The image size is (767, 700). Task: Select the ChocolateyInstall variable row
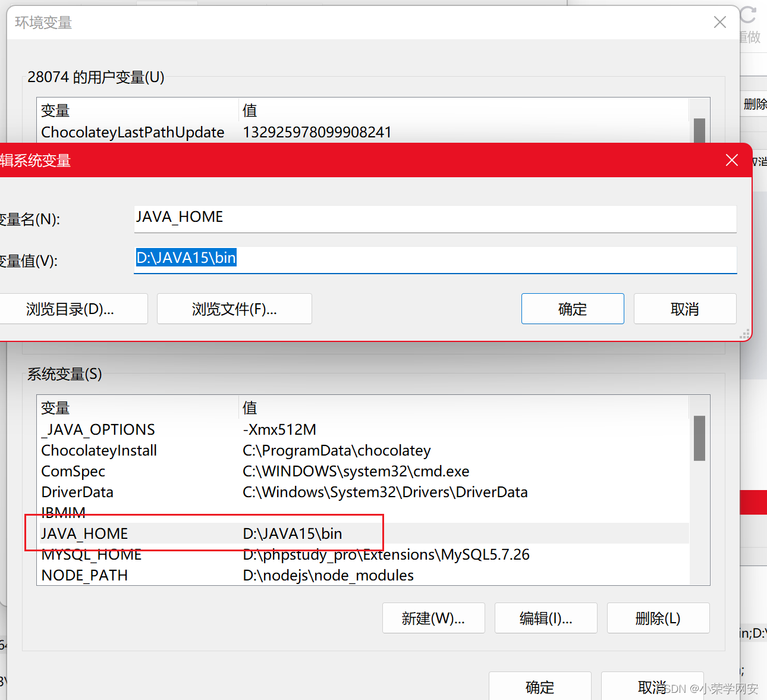(x=363, y=450)
